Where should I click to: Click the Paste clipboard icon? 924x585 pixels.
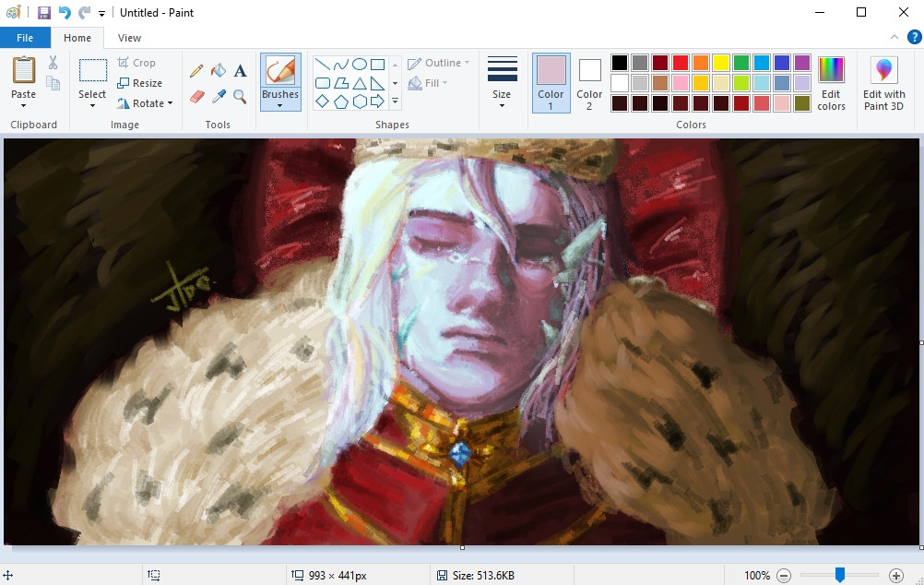click(24, 70)
